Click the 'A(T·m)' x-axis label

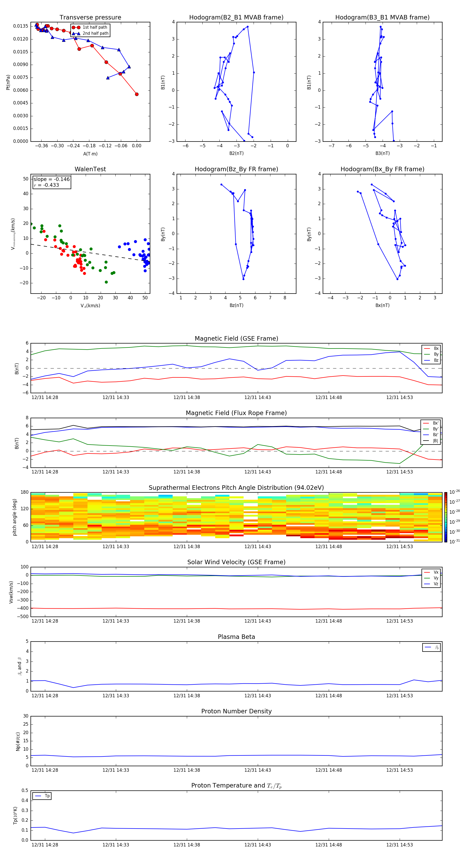coord(90,154)
